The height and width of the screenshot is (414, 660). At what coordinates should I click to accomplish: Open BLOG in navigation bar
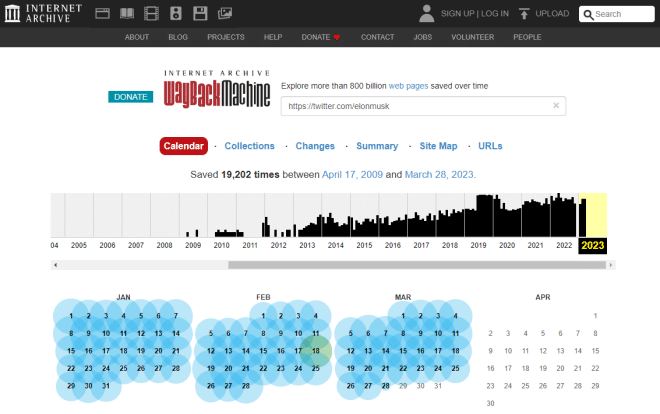[178, 37]
